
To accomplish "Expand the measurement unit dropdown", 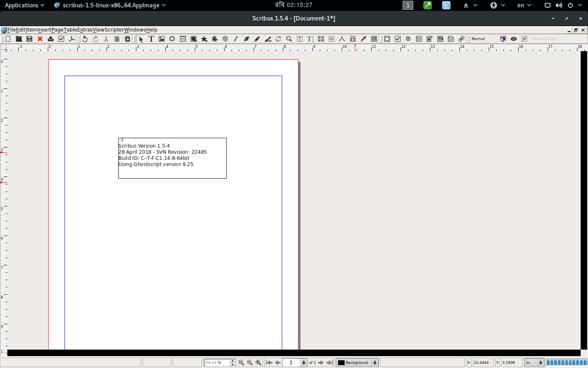I will pos(541,363).
